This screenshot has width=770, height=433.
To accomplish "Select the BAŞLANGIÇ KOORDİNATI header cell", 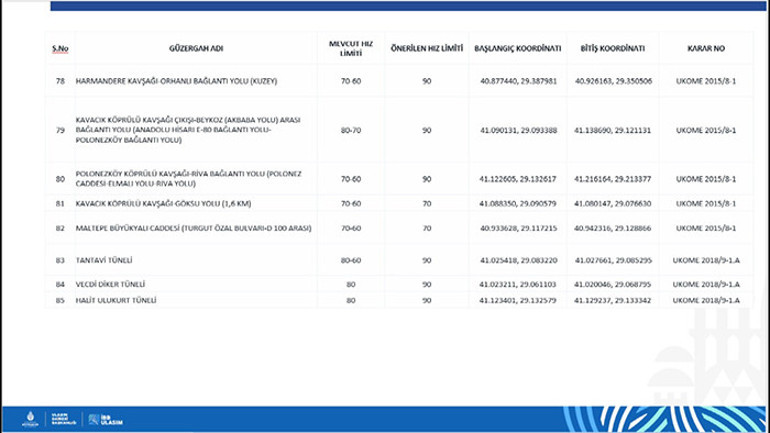I will [519, 48].
